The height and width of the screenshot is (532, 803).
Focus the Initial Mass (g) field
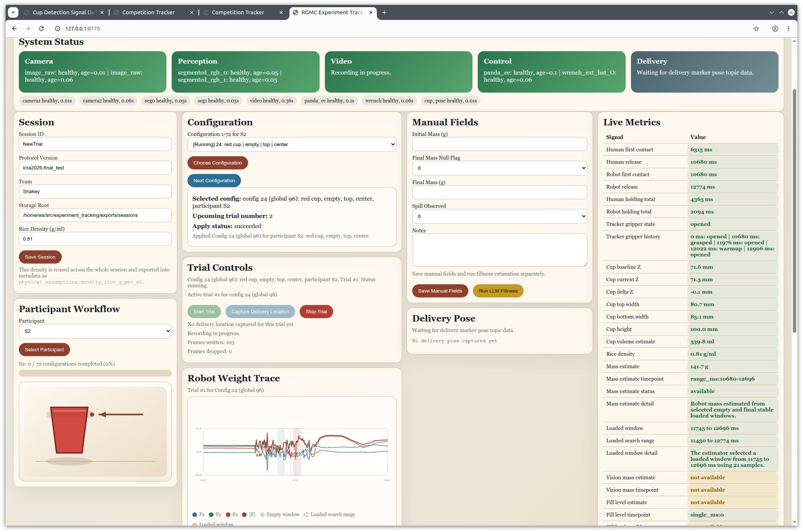point(500,144)
